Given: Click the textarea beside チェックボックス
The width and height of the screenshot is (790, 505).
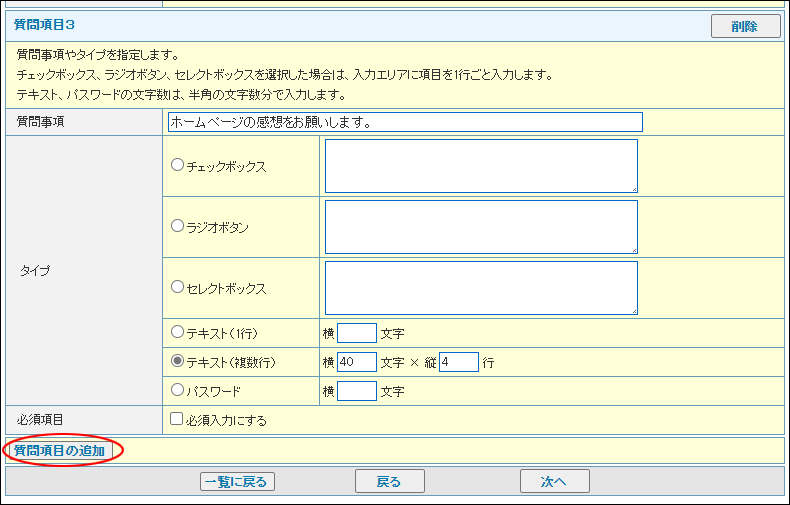Looking at the screenshot, I should 481,166.
